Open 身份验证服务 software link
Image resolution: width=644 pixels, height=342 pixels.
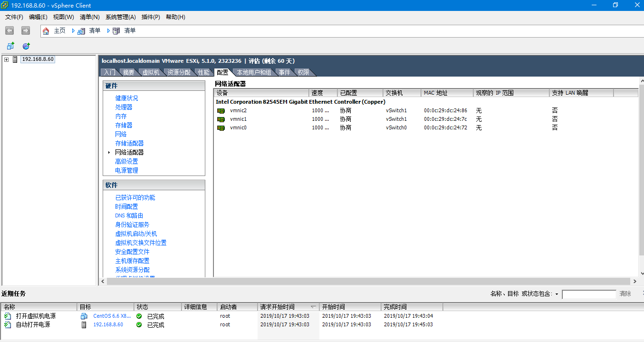coord(132,225)
